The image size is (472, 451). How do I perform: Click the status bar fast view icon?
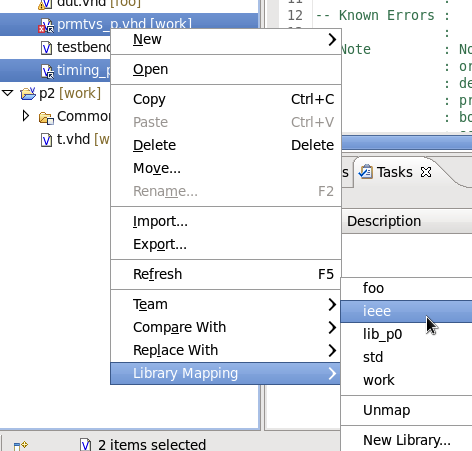tap(21, 446)
